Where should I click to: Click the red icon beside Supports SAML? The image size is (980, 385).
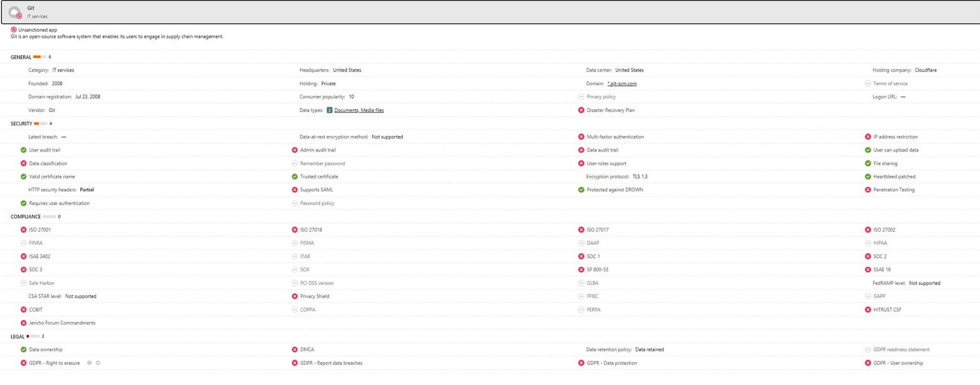click(x=295, y=190)
